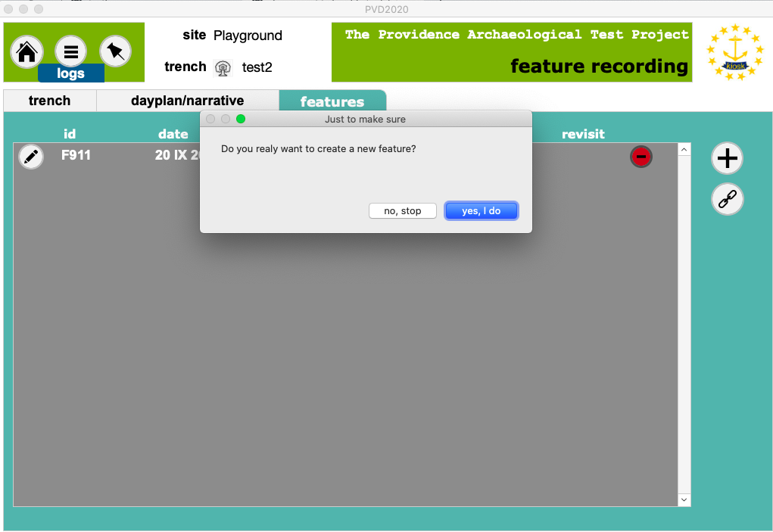This screenshot has width=773, height=532.
Task: Click the pushpin icon in header
Action: pos(115,51)
